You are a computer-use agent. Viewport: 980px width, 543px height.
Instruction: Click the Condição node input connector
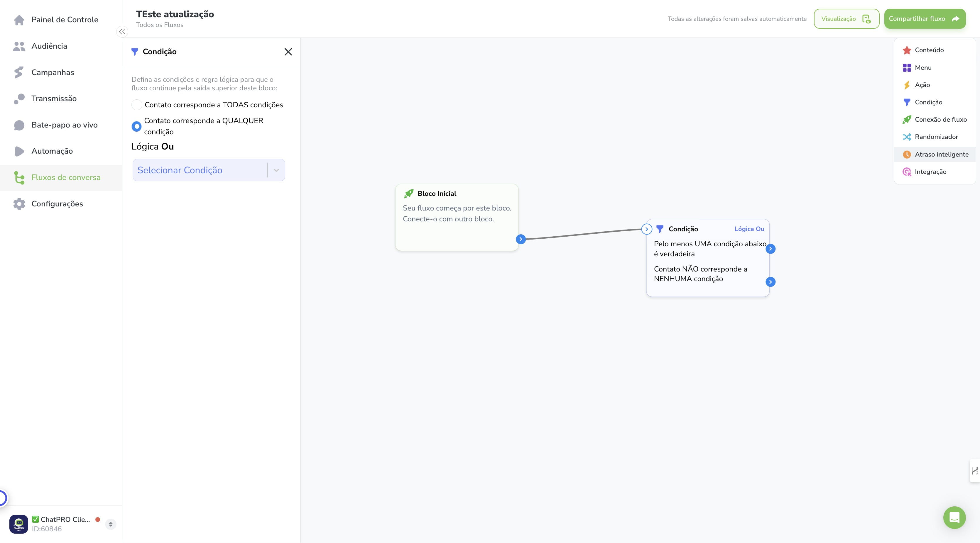click(646, 229)
